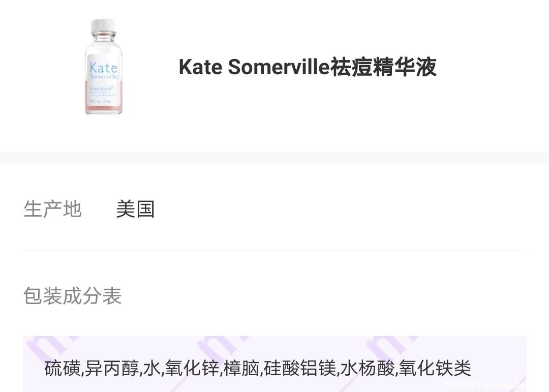Tap the 水 ingredient after 异丙醇
Screen dimensions: 549x392
[x=152, y=368]
